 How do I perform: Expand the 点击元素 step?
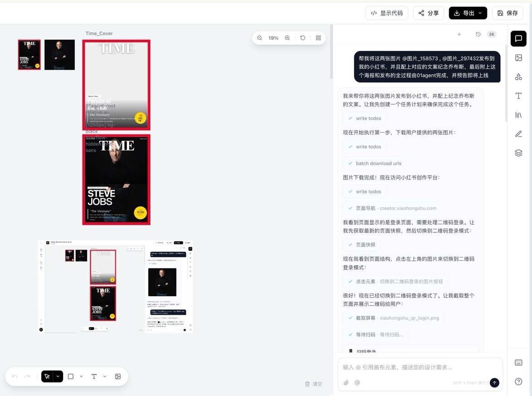(x=395, y=281)
